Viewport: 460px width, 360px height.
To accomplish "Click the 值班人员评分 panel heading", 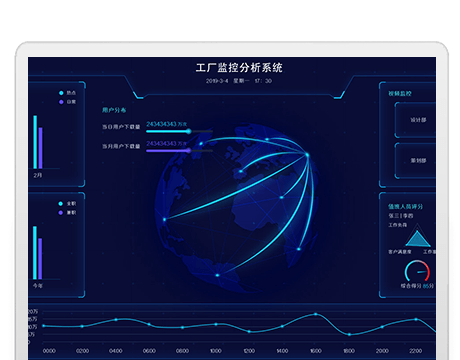I will point(405,207).
